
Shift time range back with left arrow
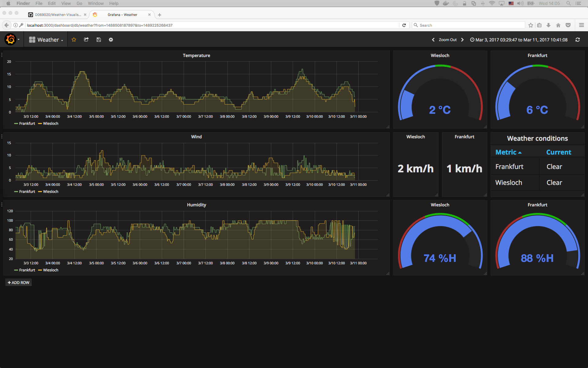pos(433,40)
